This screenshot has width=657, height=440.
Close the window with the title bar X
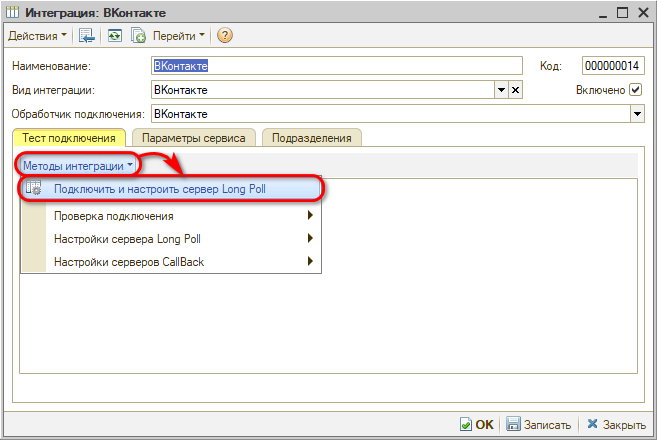click(x=643, y=13)
